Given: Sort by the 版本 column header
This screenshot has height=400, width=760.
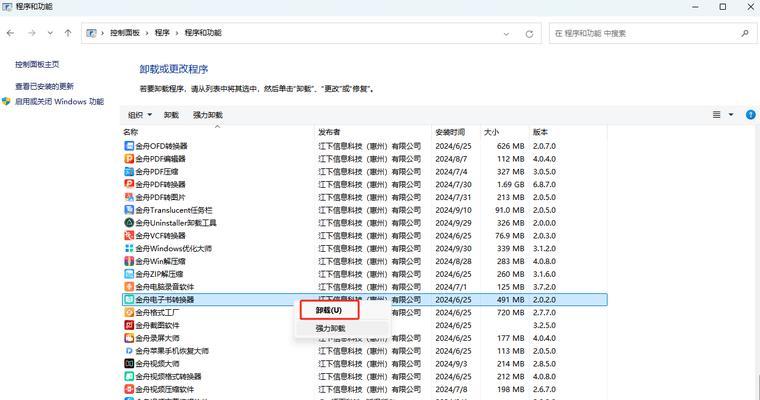Looking at the screenshot, I should coord(540,132).
